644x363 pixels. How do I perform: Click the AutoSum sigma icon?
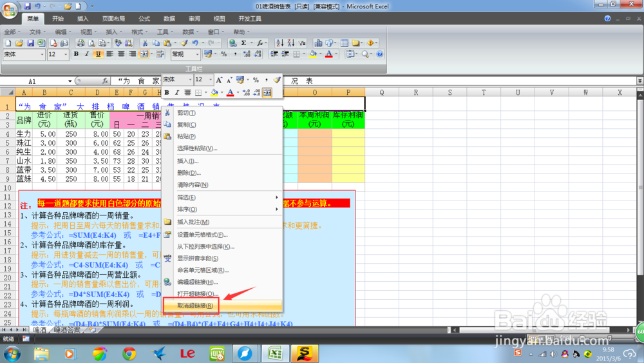244,43
